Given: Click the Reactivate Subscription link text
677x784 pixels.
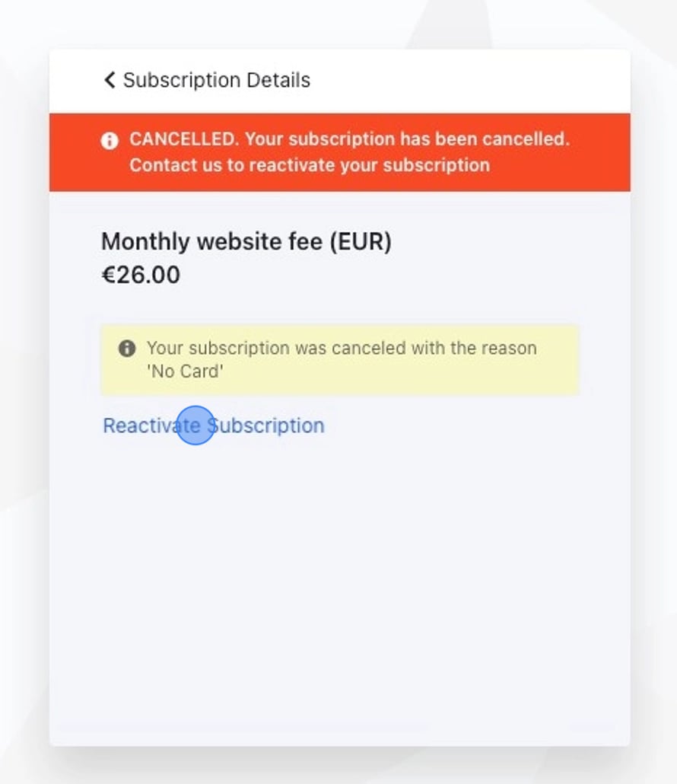Looking at the screenshot, I should (x=213, y=425).
